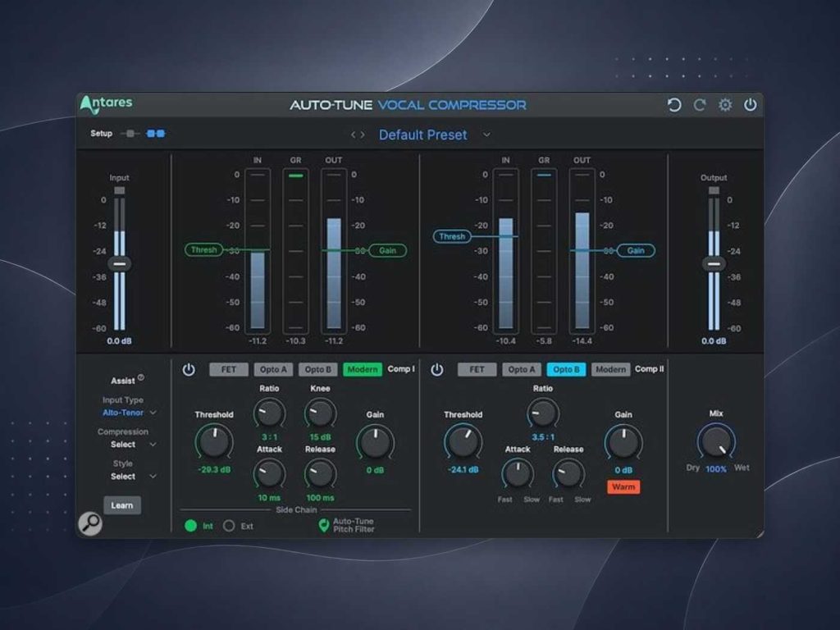Click the Learn button

point(122,505)
